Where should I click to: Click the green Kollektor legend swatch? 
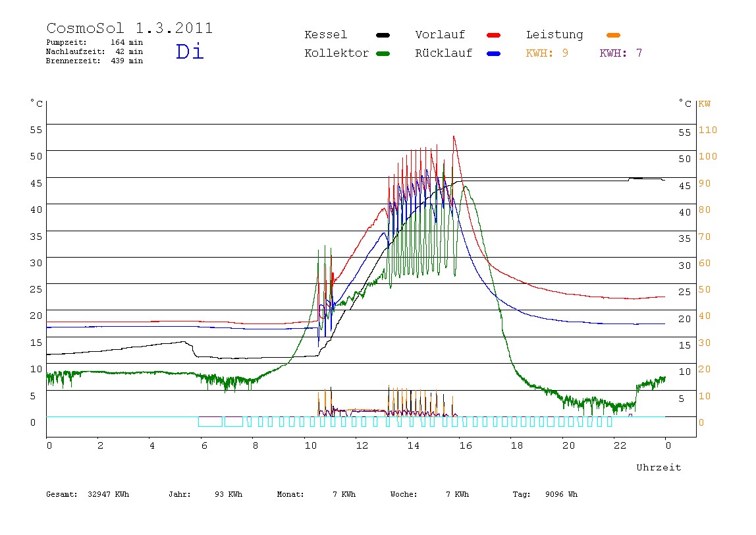click(383, 53)
